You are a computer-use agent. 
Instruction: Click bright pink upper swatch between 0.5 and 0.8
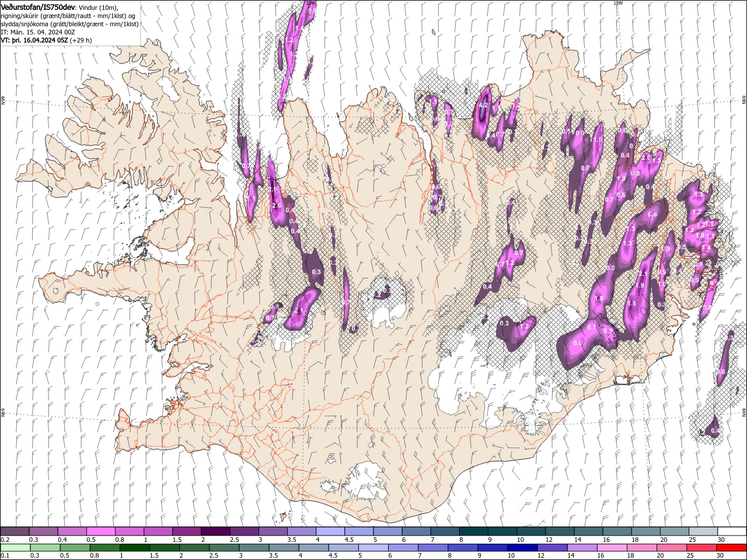(x=100, y=531)
